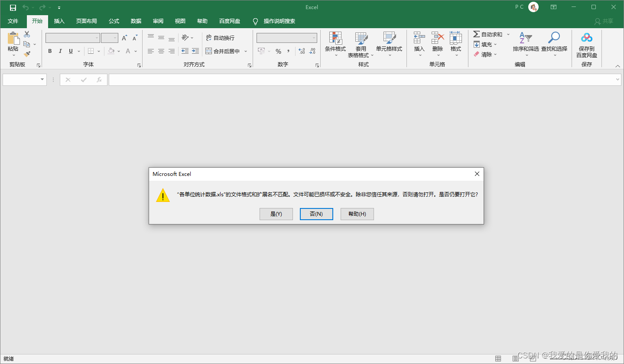Click the Font Color letter A icon
This screenshot has width=624, height=364.
click(128, 51)
